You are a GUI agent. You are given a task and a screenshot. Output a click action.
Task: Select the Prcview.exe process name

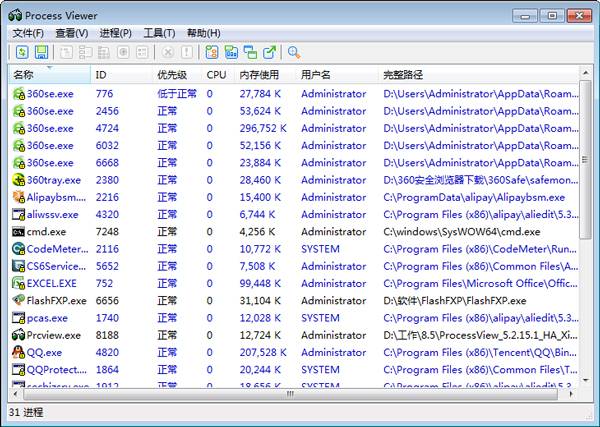(54, 335)
